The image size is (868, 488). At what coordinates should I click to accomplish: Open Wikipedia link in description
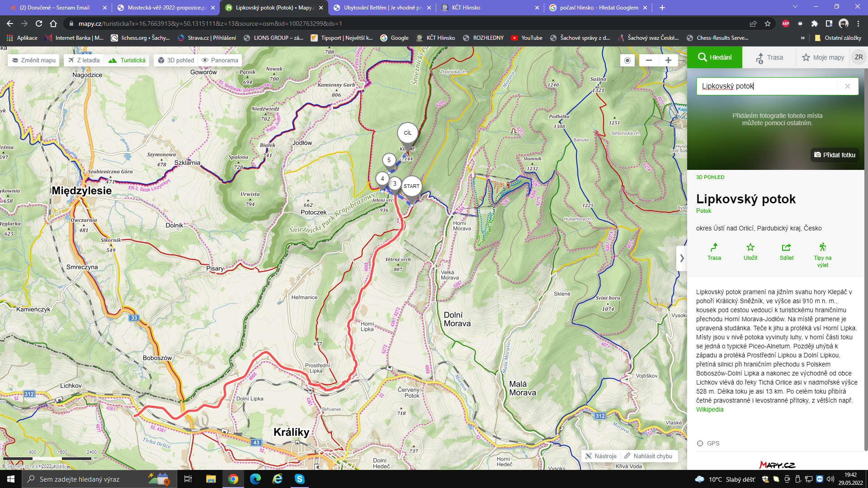(x=709, y=410)
